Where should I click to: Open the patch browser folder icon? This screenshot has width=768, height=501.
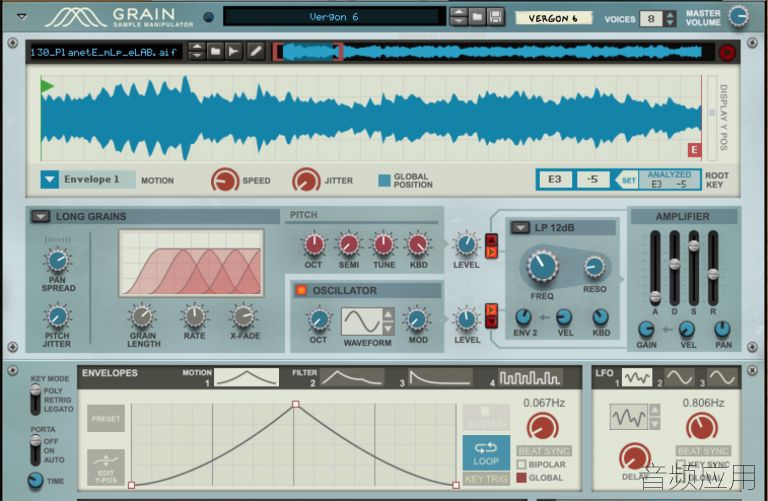tap(477, 17)
